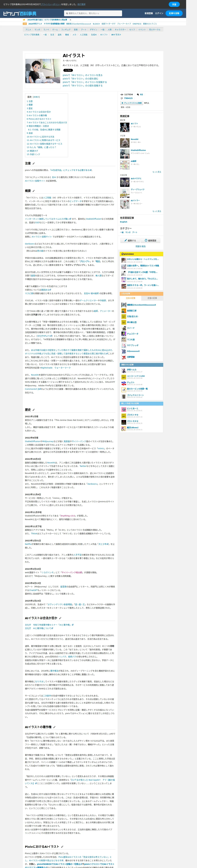Click the pixiv P icon beside 790415
The height and width of the screenshot is (868, 197).
(122, 98)
